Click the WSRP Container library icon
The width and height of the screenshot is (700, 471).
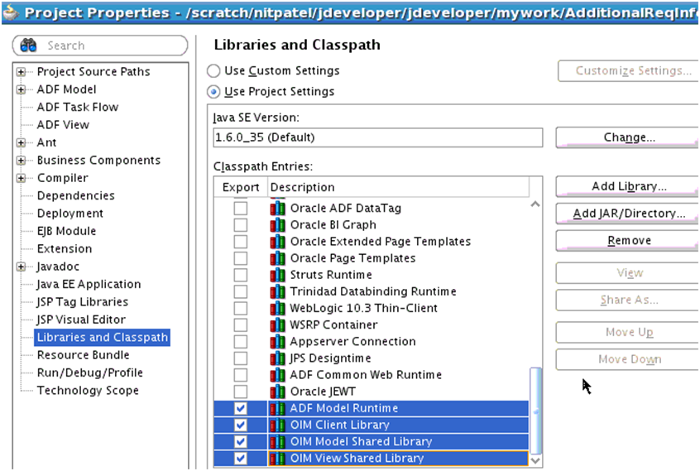point(277,325)
